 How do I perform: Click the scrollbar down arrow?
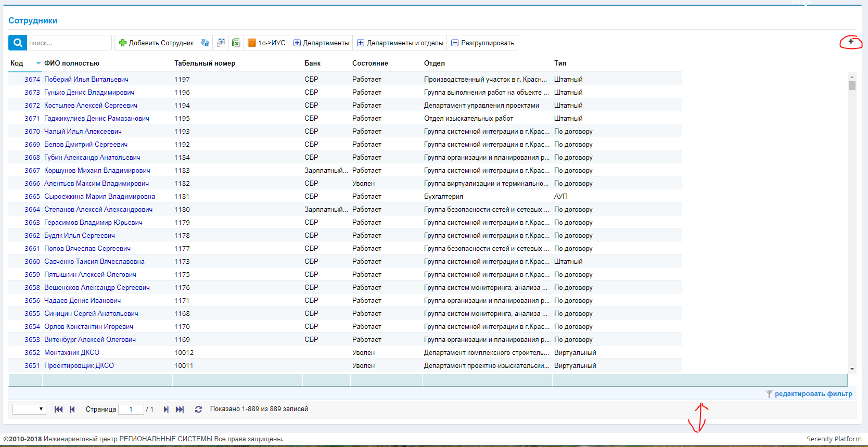coord(852,368)
